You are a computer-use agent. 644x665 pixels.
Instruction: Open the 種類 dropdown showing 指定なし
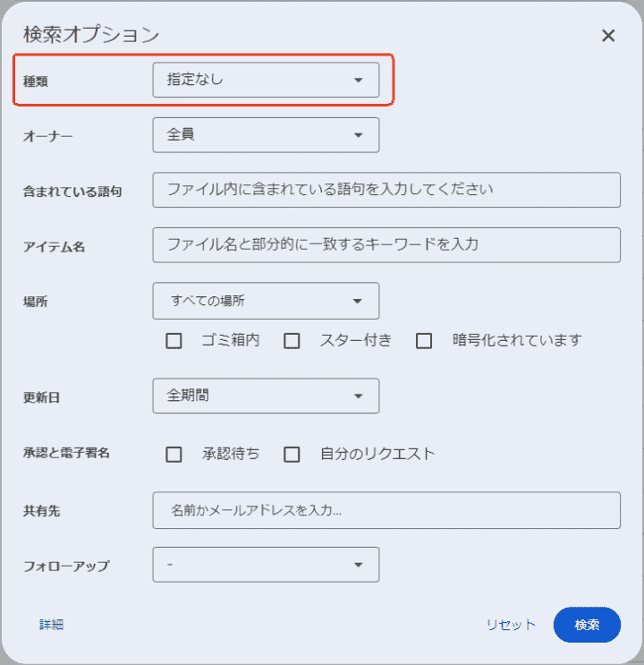pyautogui.click(x=266, y=80)
